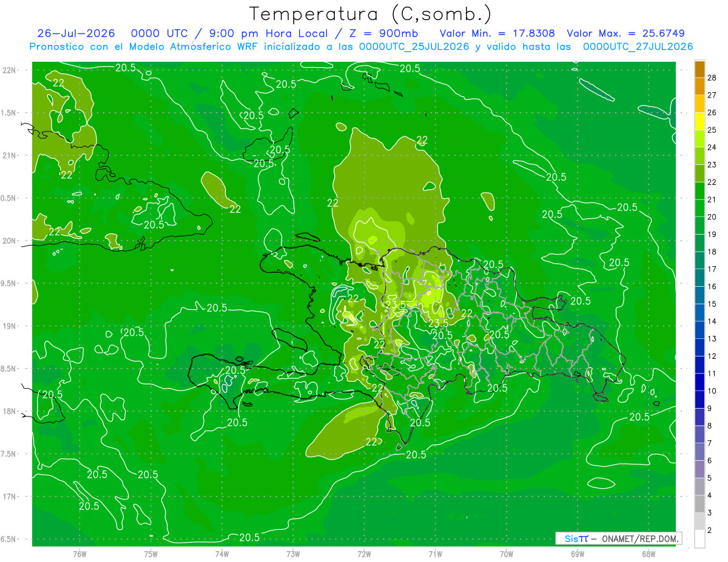
Task: Click the "20N" latitude axis label
Action: pos(10,241)
